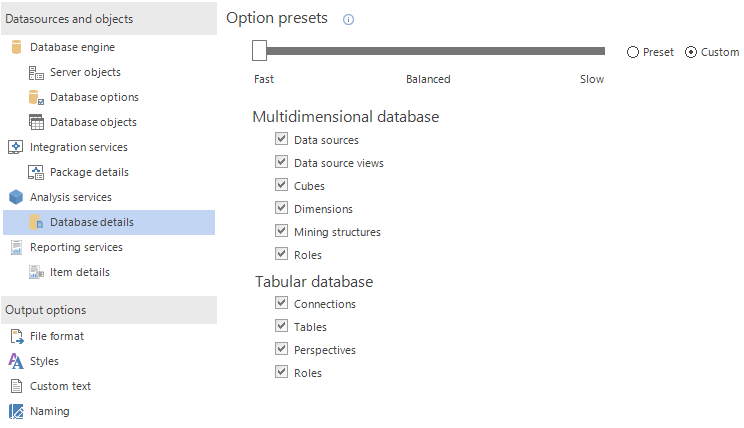Click the Database engine cylinder icon
Screen dimensions: 744x428
[x=16, y=47]
